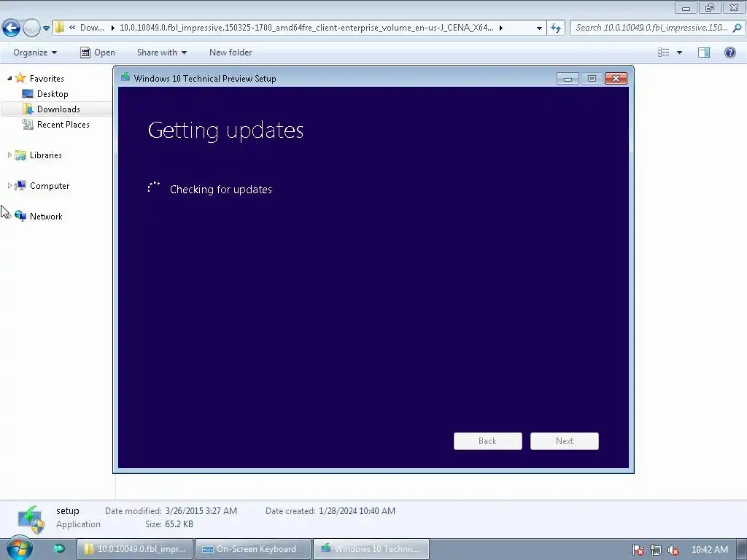This screenshot has width=747, height=560.
Task: Open the more view options dropdown arrow
Action: pyautogui.click(x=679, y=52)
